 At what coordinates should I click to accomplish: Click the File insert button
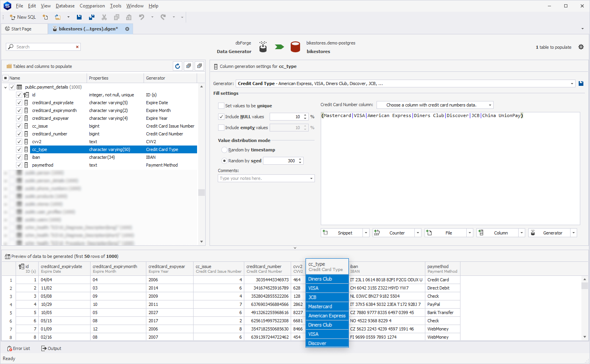[x=446, y=233]
